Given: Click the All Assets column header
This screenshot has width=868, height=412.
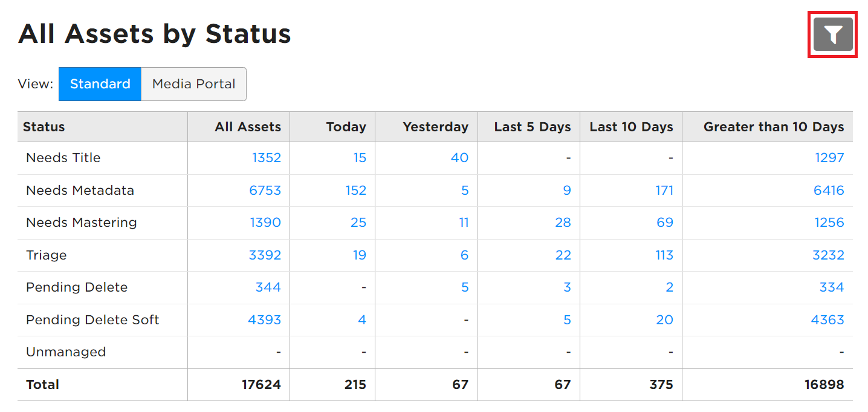Looking at the screenshot, I should (248, 127).
